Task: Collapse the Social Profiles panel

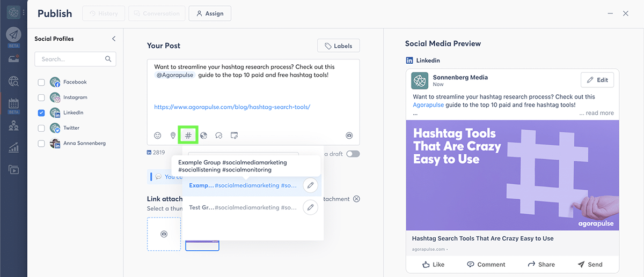Action: pyautogui.click(x=113, y=39)
